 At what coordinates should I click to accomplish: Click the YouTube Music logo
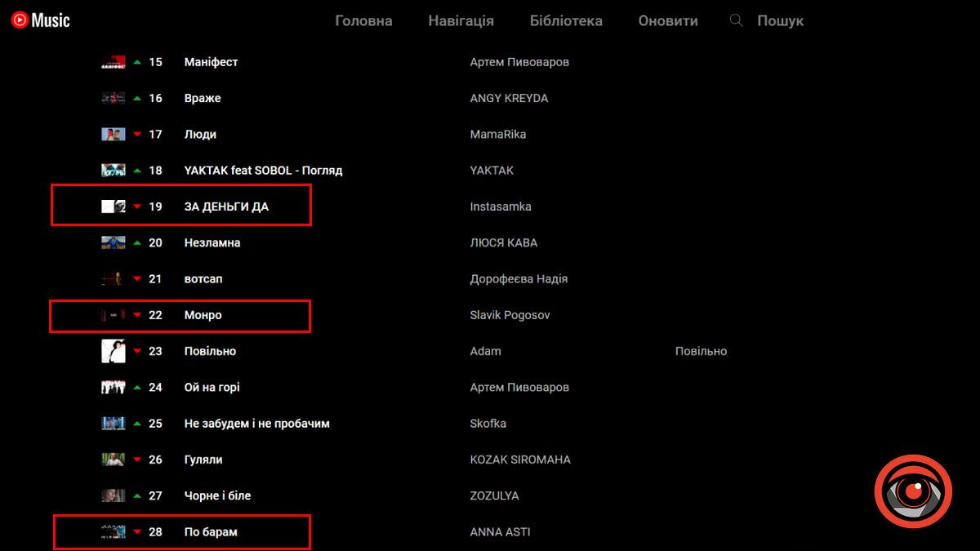click(x=41, y=20)
